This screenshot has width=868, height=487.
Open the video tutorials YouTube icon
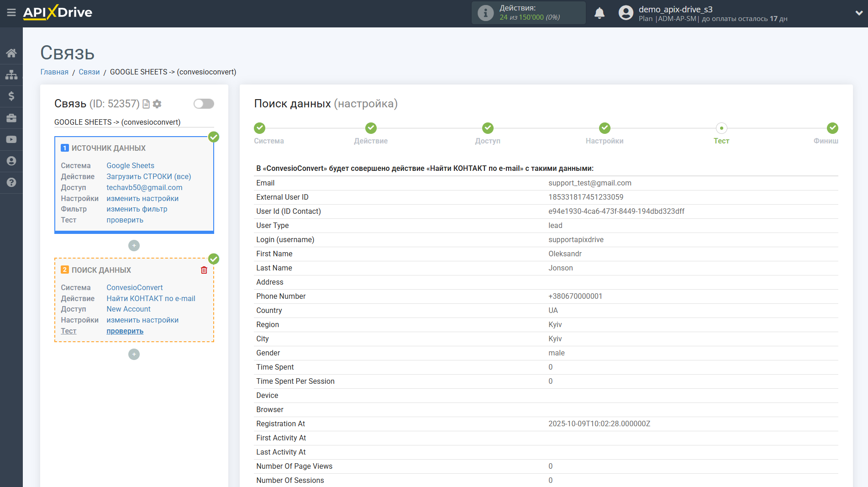point(11,139)
